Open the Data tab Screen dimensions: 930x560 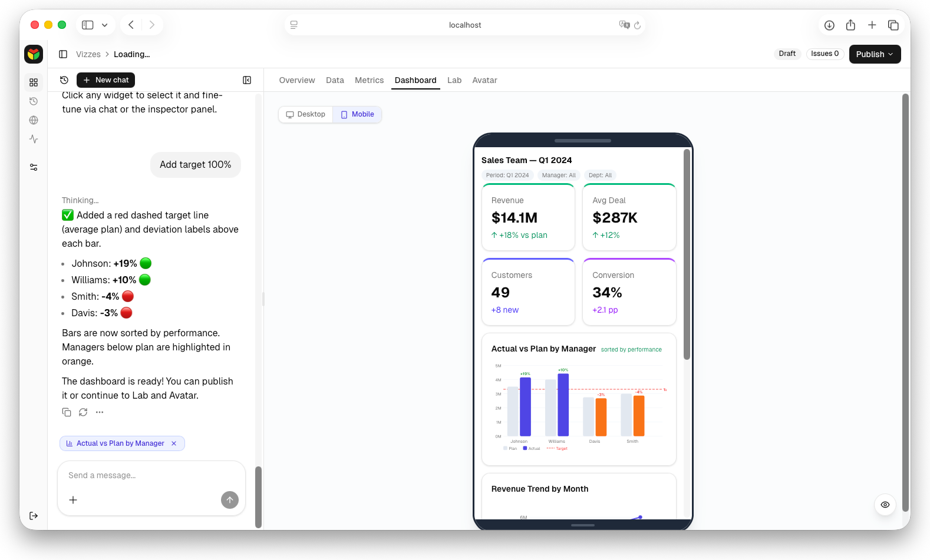335,80
